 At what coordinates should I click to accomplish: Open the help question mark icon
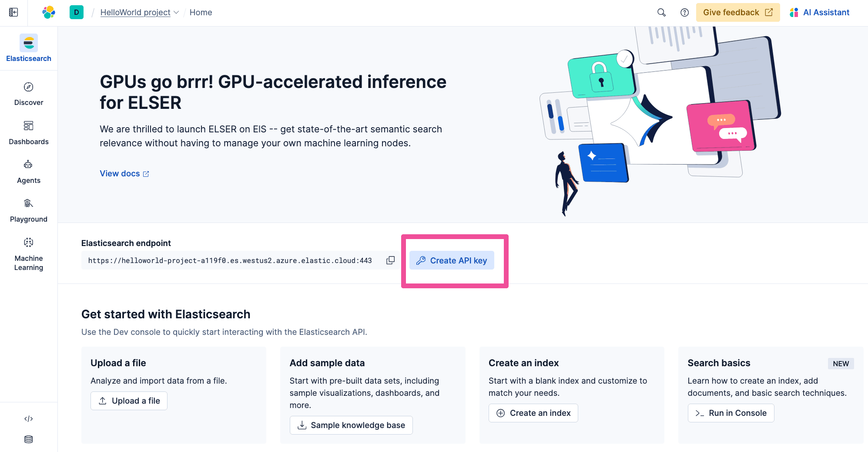point(684,12)
